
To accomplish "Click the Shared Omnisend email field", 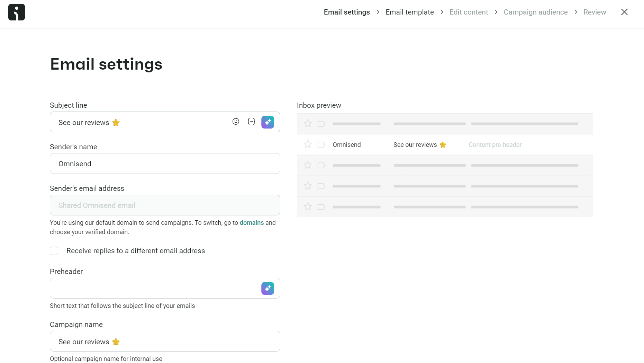I will [165, 205].
